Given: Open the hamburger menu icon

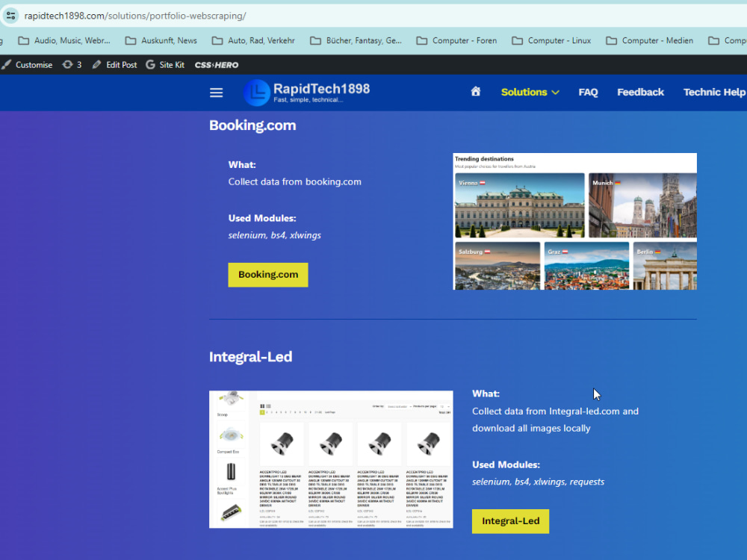Looking at the screenshot, I should click(217, 93).
